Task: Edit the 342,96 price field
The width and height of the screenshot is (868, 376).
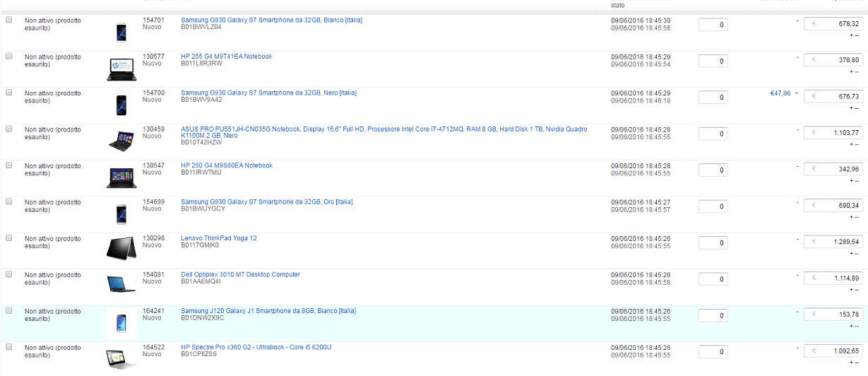Action: [x=833, y=169]
